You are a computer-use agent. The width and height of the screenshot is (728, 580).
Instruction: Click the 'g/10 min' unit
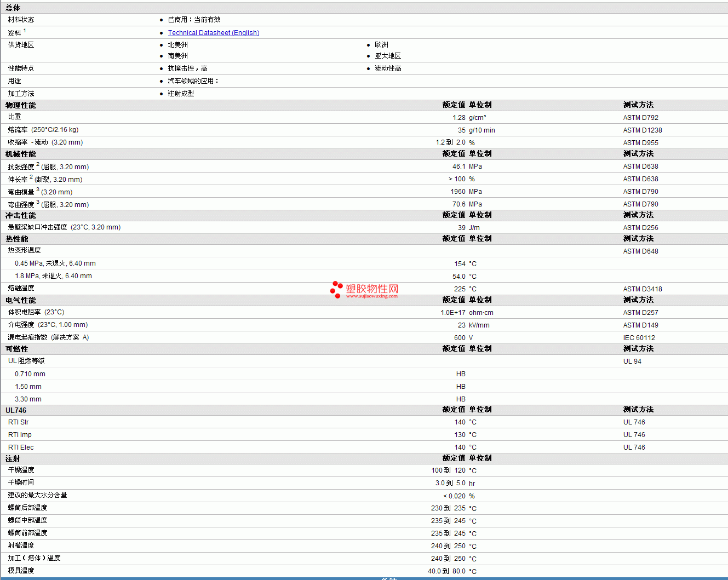482,130
